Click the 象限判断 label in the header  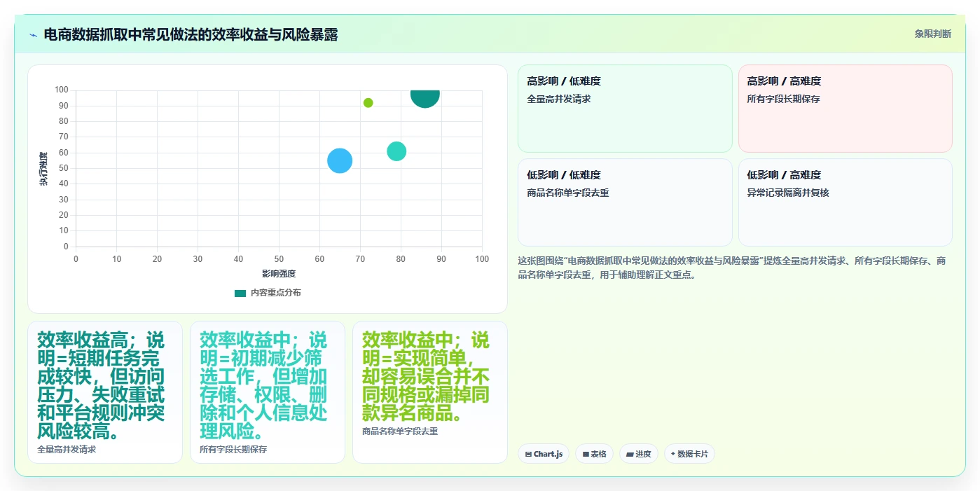932,34
